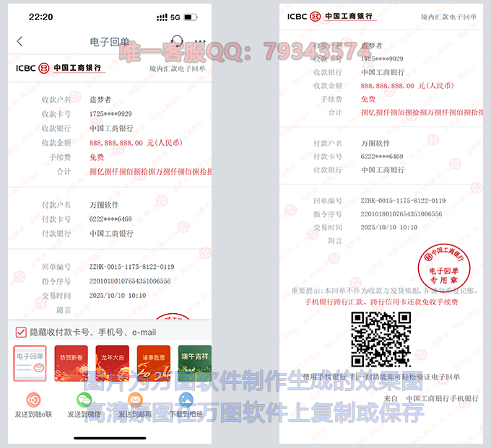Image resolution: width=491 pixels, height=448 pixels.
Task: Tap the back arrow in the header
Action: point(19,42)
